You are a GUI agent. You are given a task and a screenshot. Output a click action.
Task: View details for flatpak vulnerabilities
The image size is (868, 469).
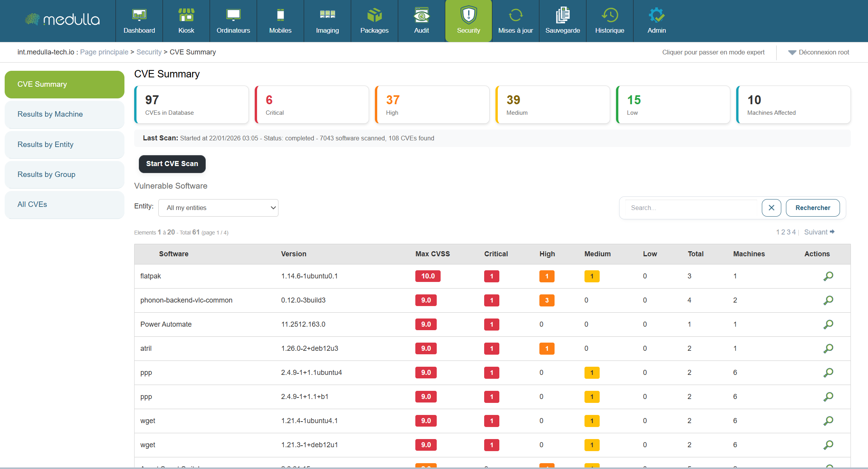coord(828,276)
